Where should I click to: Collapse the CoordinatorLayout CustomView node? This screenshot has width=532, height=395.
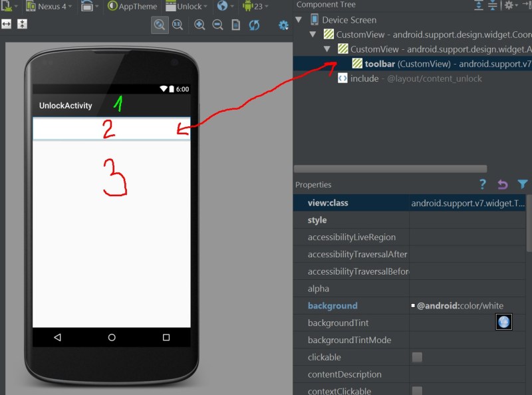point(313,35)
